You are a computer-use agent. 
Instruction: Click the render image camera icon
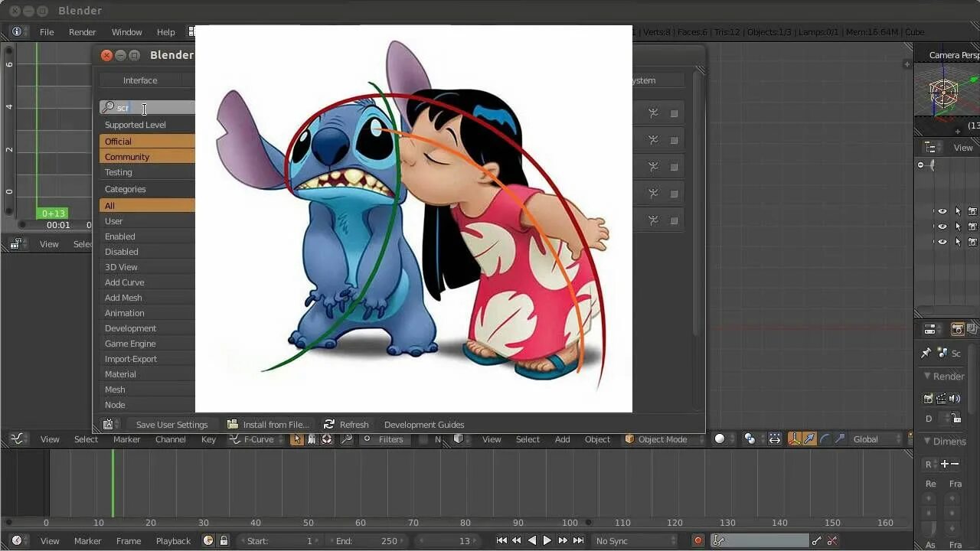coord(929,399)
